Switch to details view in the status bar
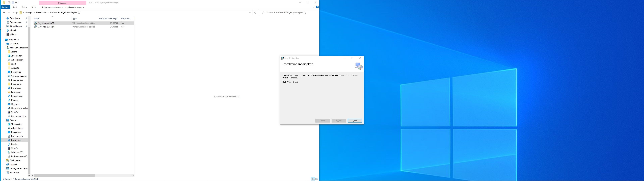 (313, 179)
